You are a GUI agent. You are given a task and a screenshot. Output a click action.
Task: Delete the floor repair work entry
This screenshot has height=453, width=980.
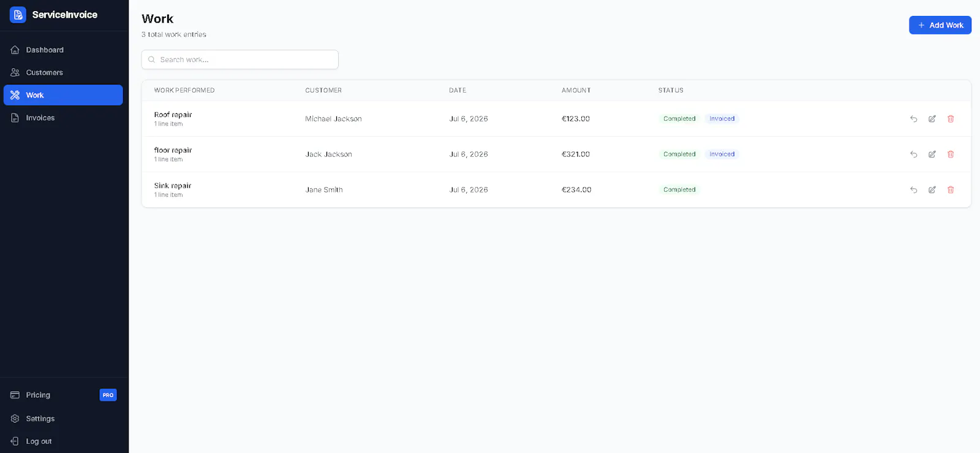point(951,154)
